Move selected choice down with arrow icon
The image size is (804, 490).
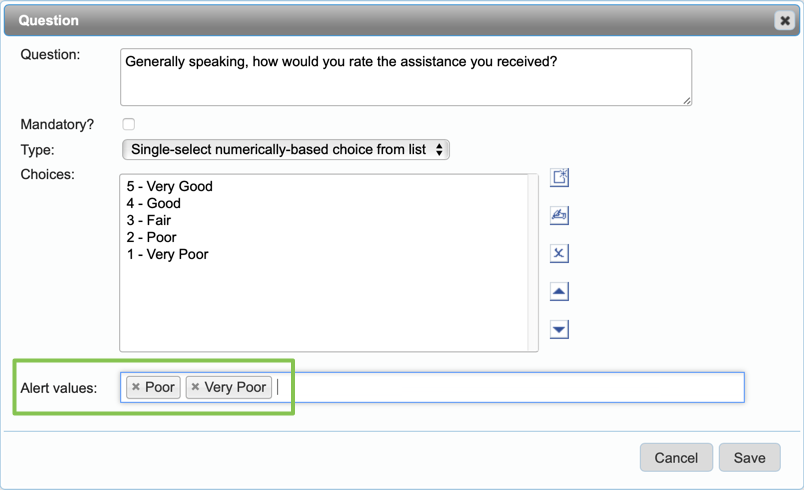coord(559,329)
